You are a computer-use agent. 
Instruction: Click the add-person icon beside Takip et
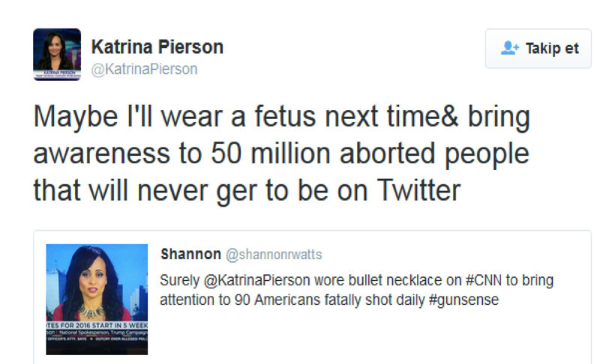[510, 49]
